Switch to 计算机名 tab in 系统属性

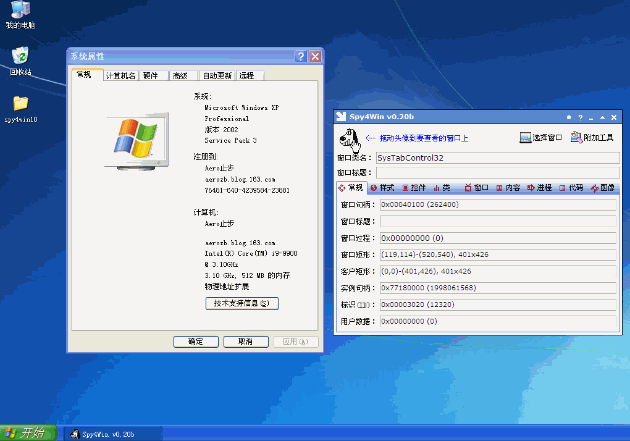click(121, 76)
